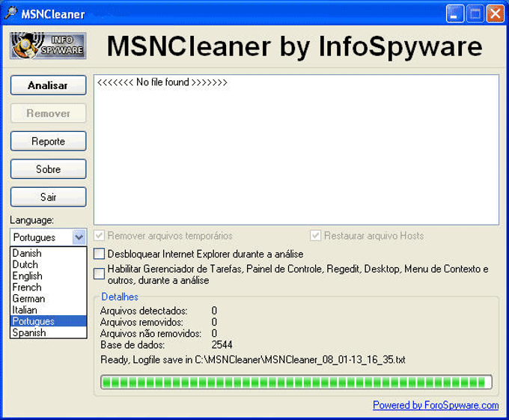Minimize the MSNCleaner window
This screenshot has width=509, height=420.
455,14
